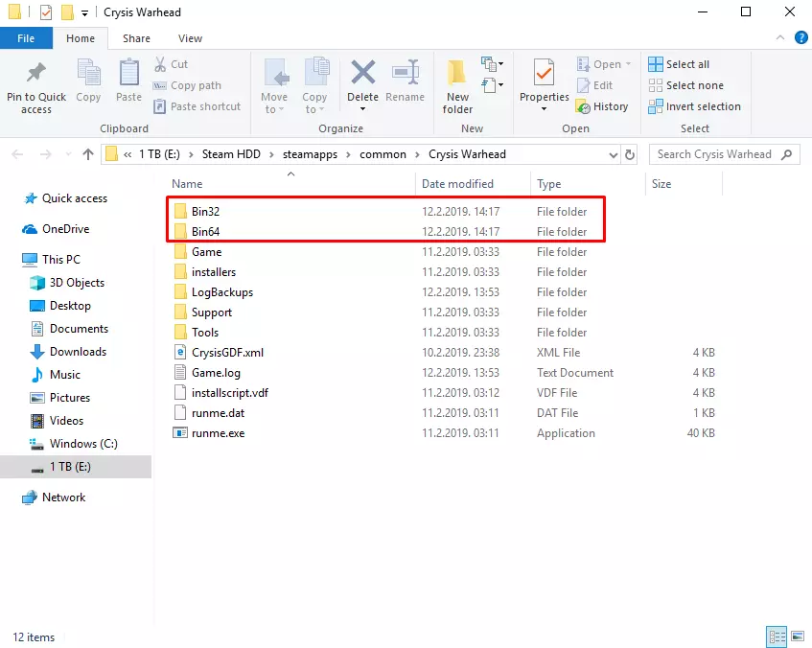This screenshot has width=812, height=648.
Task: Select Quick access in navigation pane
Action: [75, 198]
